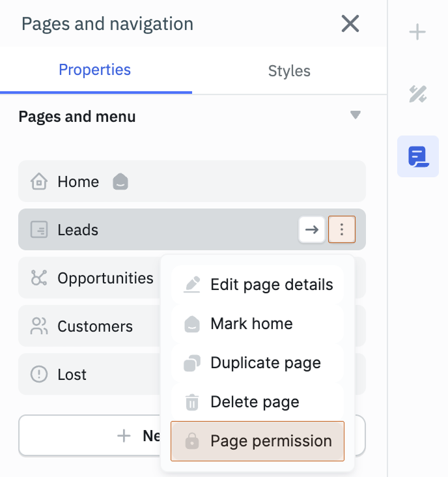Select the Leads page row
448x477 pixels.
192,229
